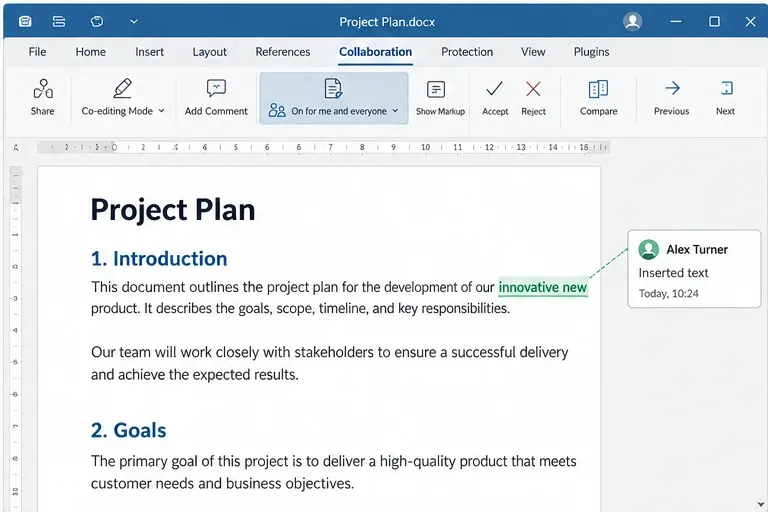Expand the 'On for me and everyone' dropdown

(x=395, y=111)
